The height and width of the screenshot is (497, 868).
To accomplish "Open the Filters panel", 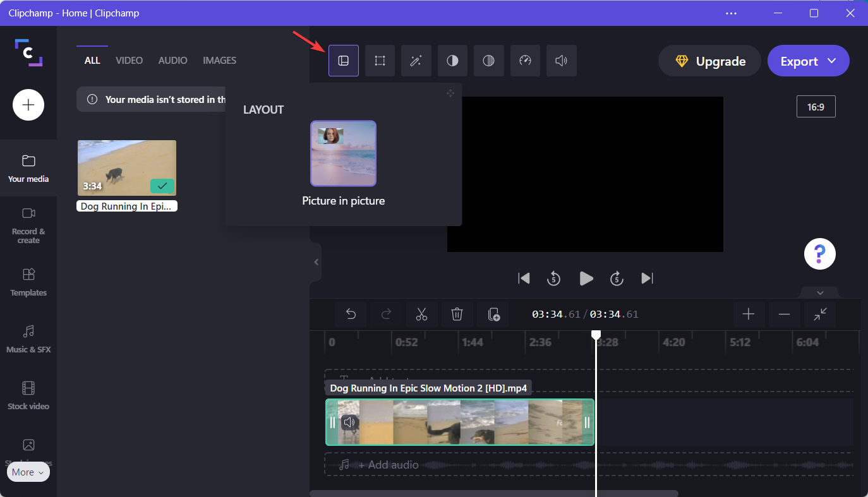I will pyautogui.click(x=489, y=61).
